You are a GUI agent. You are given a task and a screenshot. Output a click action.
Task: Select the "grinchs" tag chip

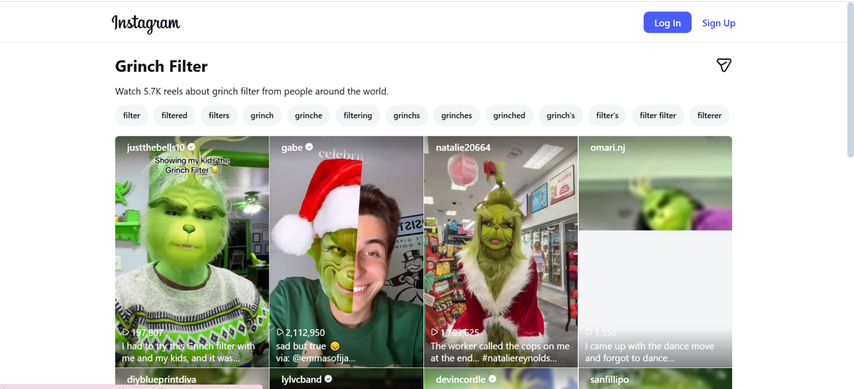pos(406,116)
